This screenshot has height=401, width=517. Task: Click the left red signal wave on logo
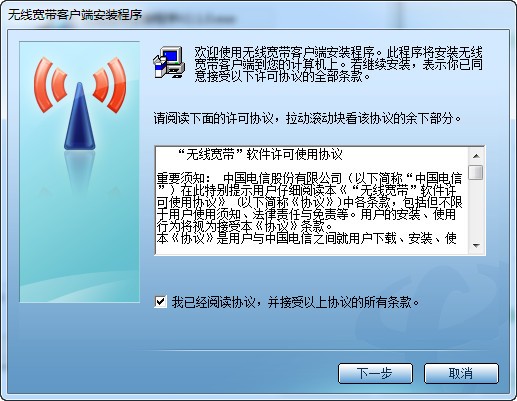[50, 84]
